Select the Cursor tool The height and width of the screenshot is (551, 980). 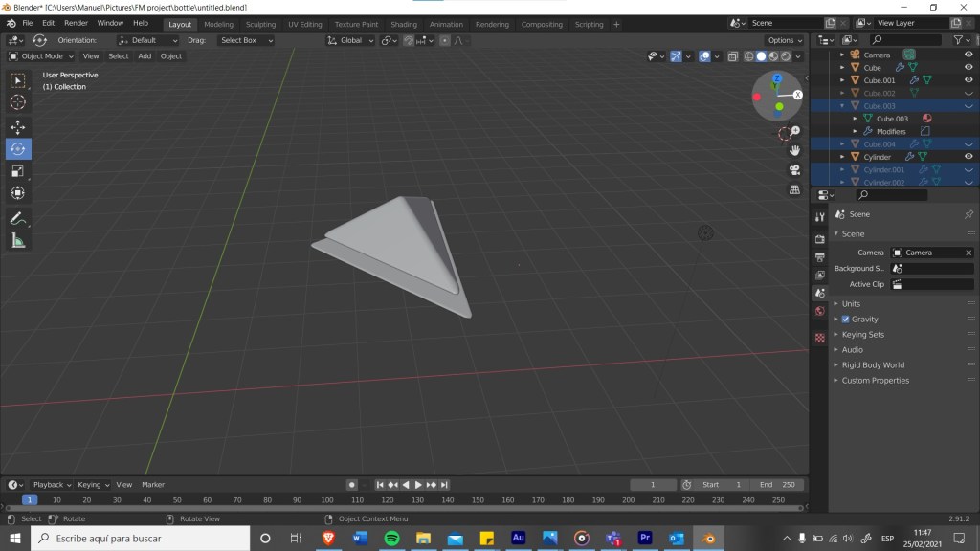coord(17,102)
